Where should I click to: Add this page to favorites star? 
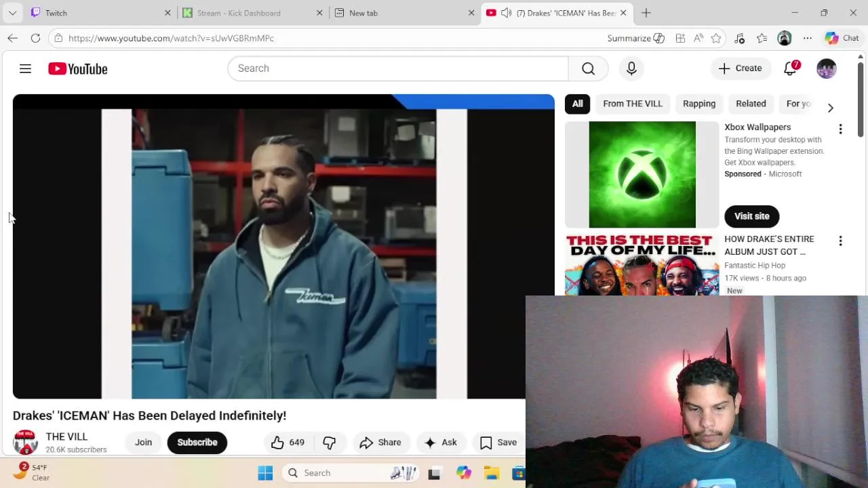[x=716, y=38]
